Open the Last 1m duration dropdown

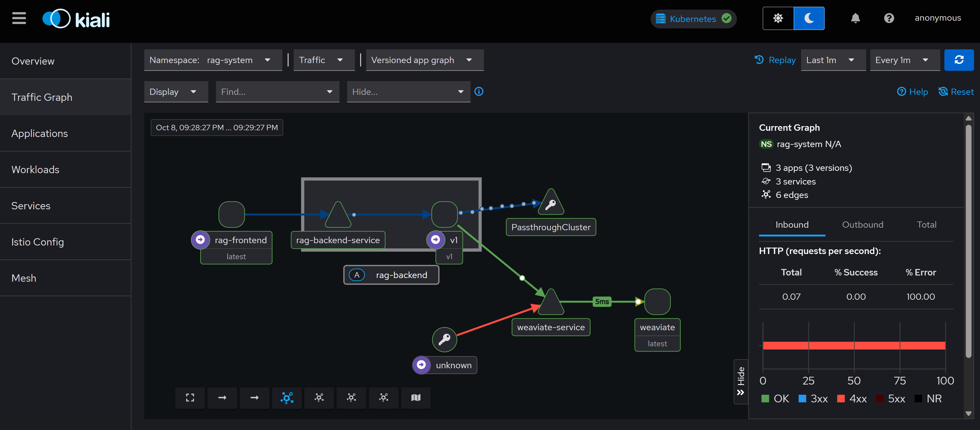[x=833, y=60]
